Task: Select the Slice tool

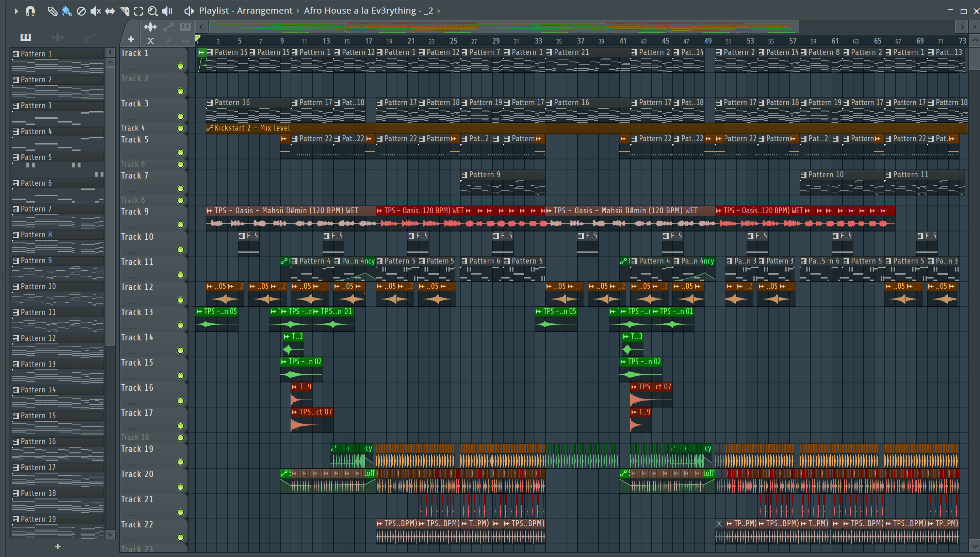Action: click(125, 11)
